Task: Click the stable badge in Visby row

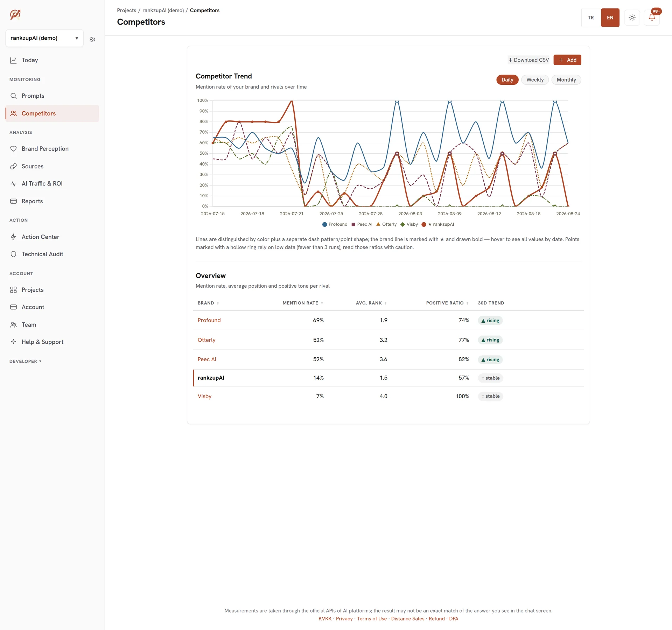Action: (490, 396)
